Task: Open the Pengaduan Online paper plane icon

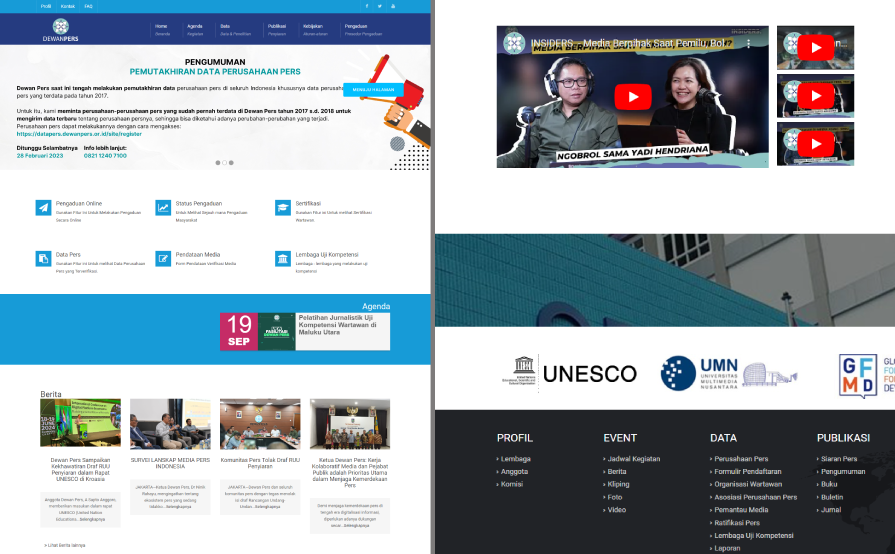Action: pos(43,207)
